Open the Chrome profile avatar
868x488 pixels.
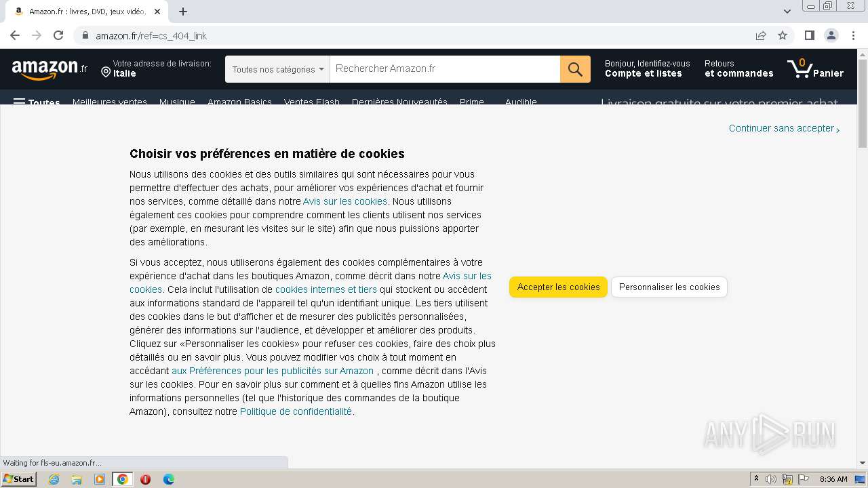831,35
